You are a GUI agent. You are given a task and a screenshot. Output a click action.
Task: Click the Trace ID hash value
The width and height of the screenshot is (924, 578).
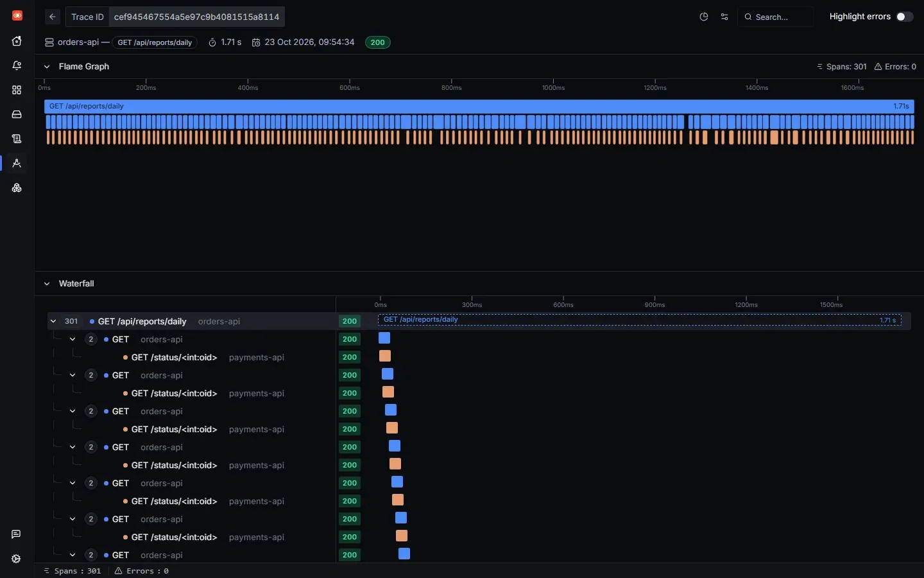[196, 17]
